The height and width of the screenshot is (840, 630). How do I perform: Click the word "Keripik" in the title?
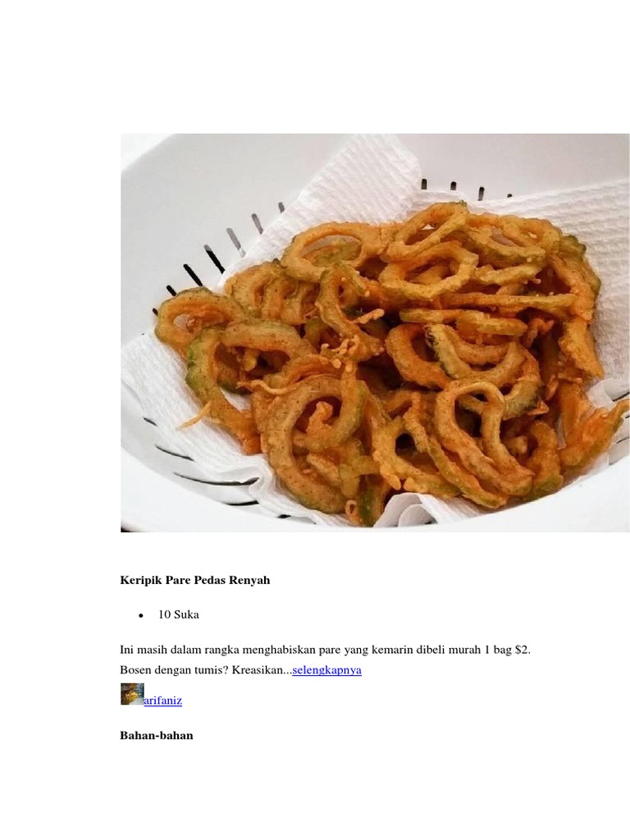click(141, 580)
